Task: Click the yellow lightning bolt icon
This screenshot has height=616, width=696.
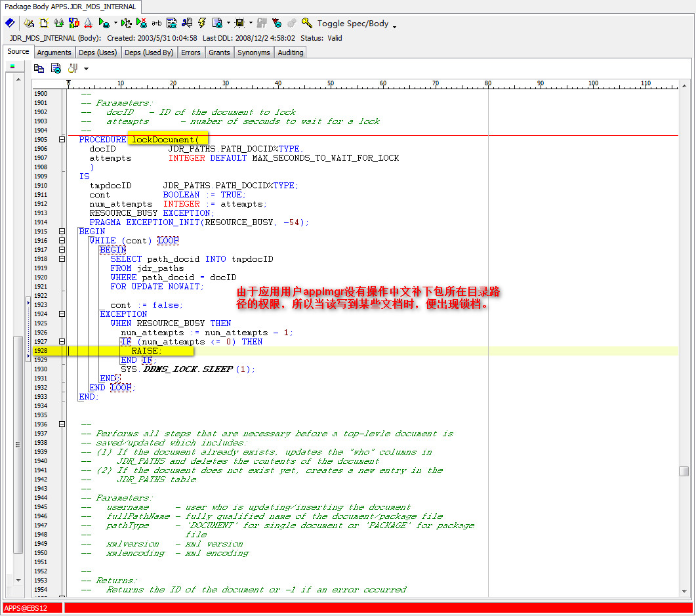Action: [x=202, y=23]
